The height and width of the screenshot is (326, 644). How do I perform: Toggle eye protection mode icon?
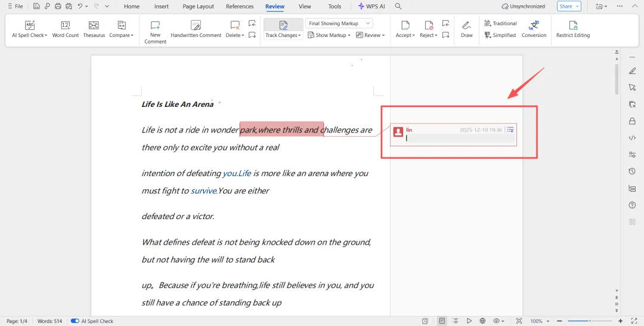497,321
